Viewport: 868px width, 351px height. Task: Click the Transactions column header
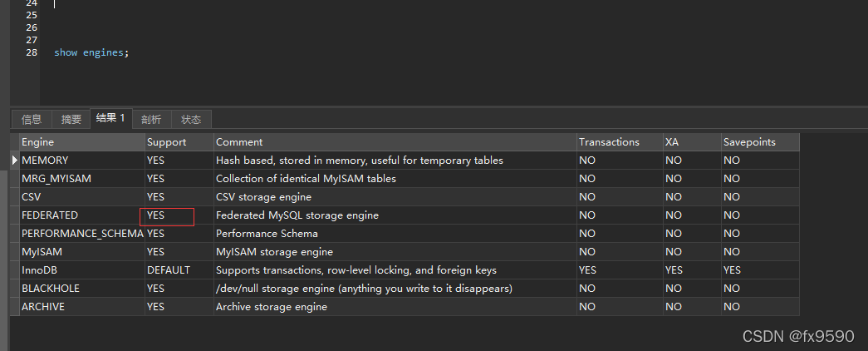coord(619,142)
